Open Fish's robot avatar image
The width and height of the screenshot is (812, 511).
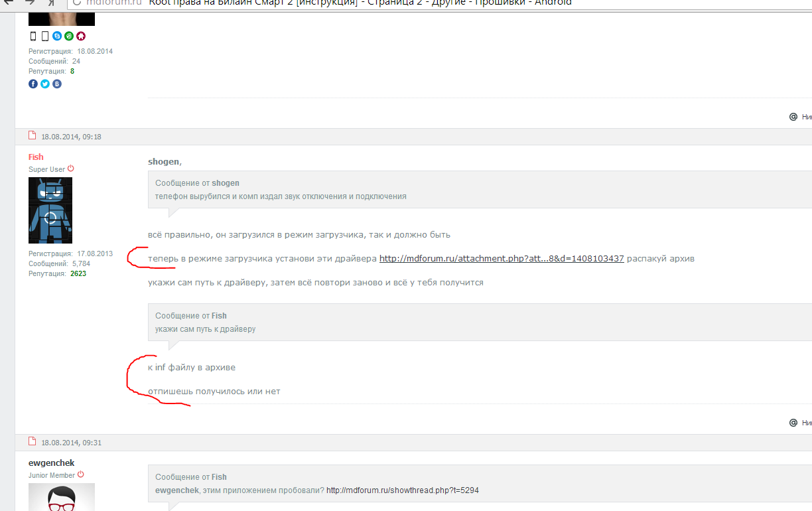[x=50, y=210]
